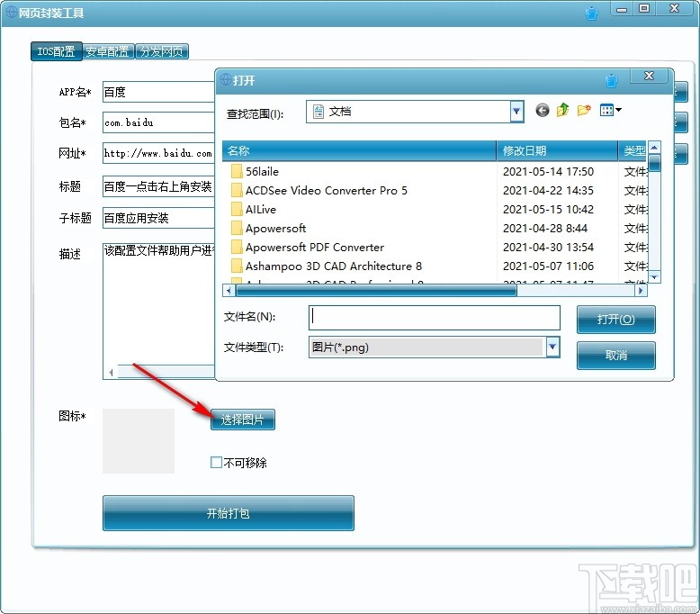Image resolution: width=700 pixels, height=614 pixels.
Task: Click the 子标题 field 百度应用安装
Action: [158, 218]
